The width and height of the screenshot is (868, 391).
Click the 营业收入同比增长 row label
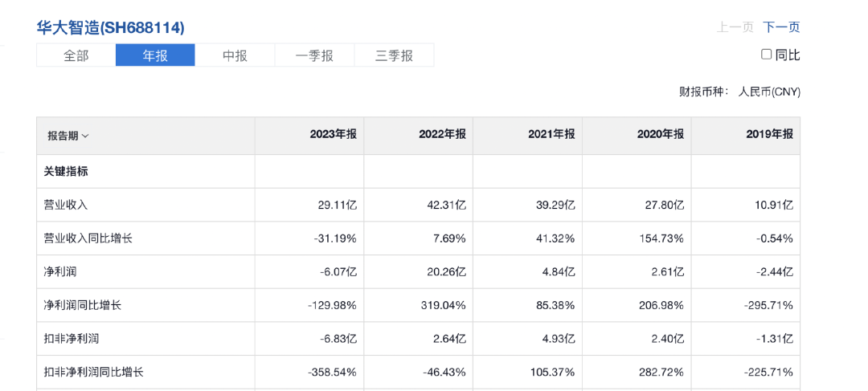(88, 238)
